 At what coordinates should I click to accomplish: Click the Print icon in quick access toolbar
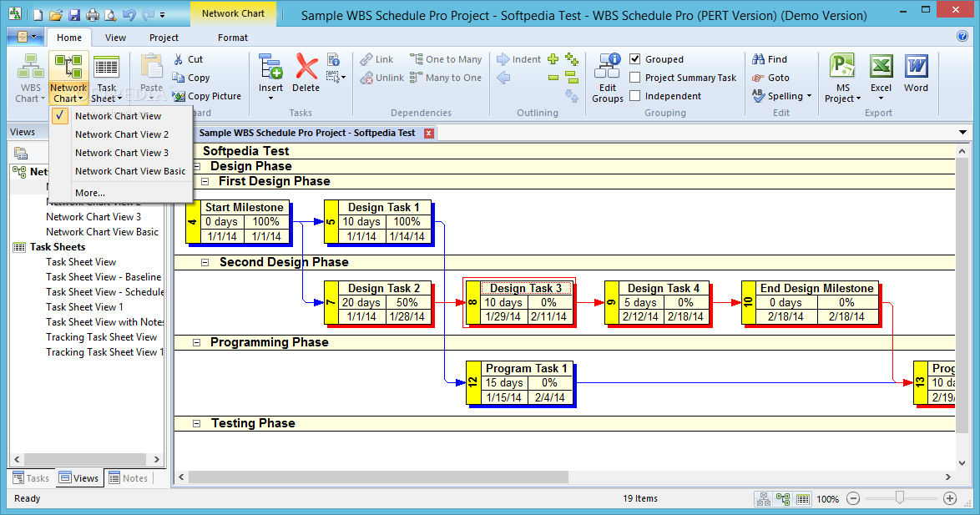[93, 14]
